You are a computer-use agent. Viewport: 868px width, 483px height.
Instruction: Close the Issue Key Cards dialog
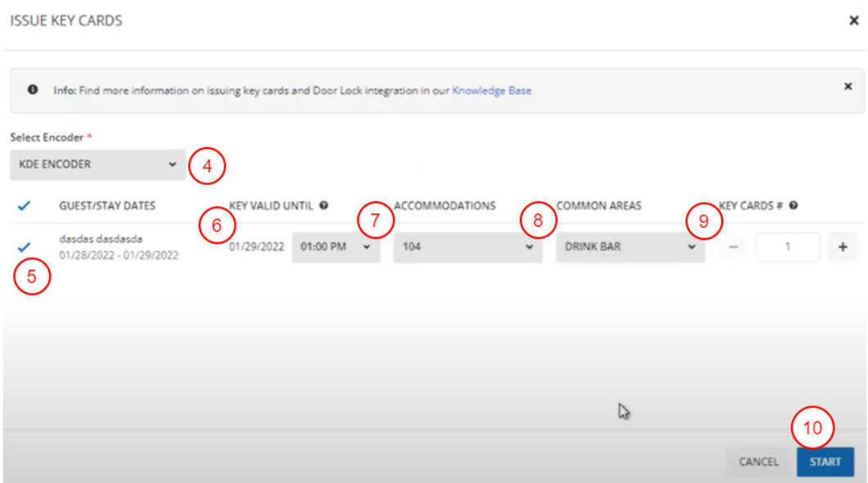pyautogui.click(x=853, y=21)
